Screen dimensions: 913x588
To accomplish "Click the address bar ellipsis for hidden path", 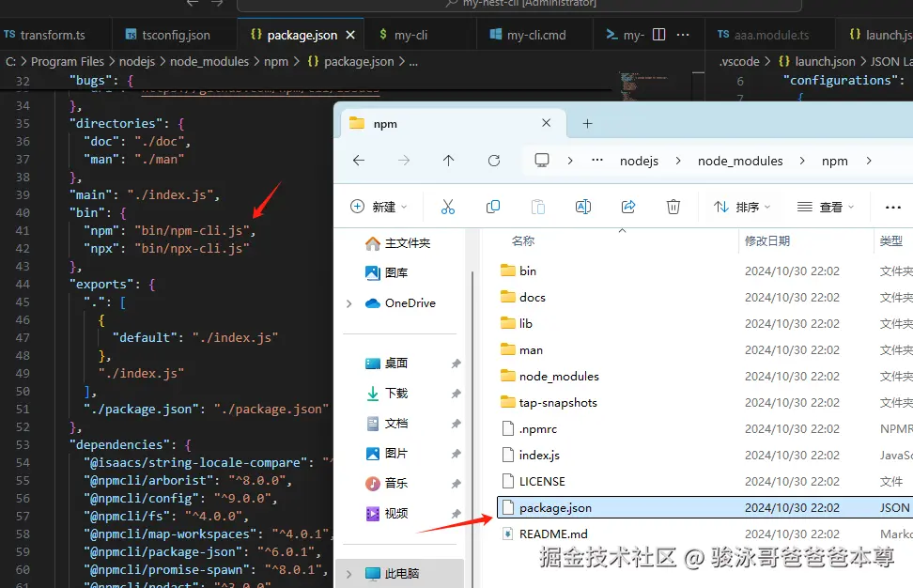I will coord(596,160).
